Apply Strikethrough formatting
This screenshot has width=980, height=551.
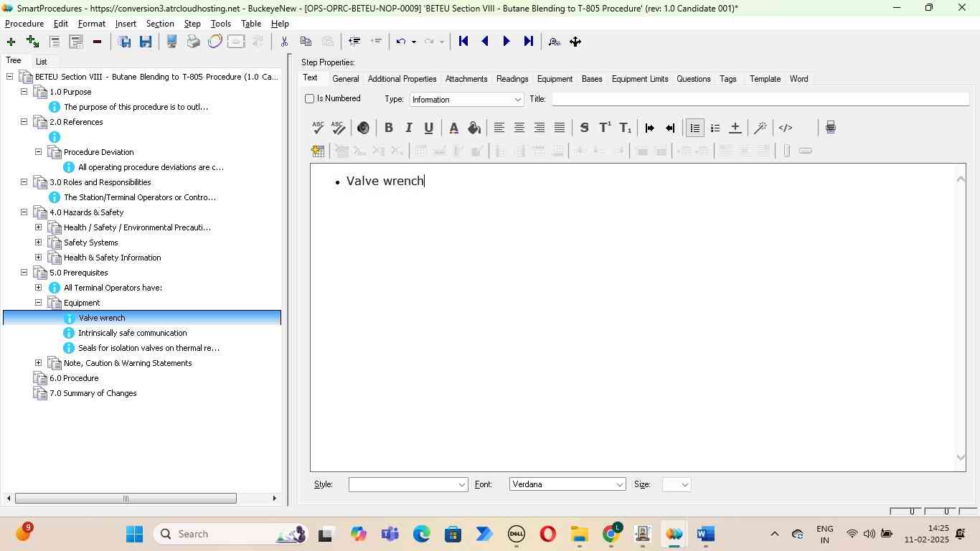coord(584,128)
